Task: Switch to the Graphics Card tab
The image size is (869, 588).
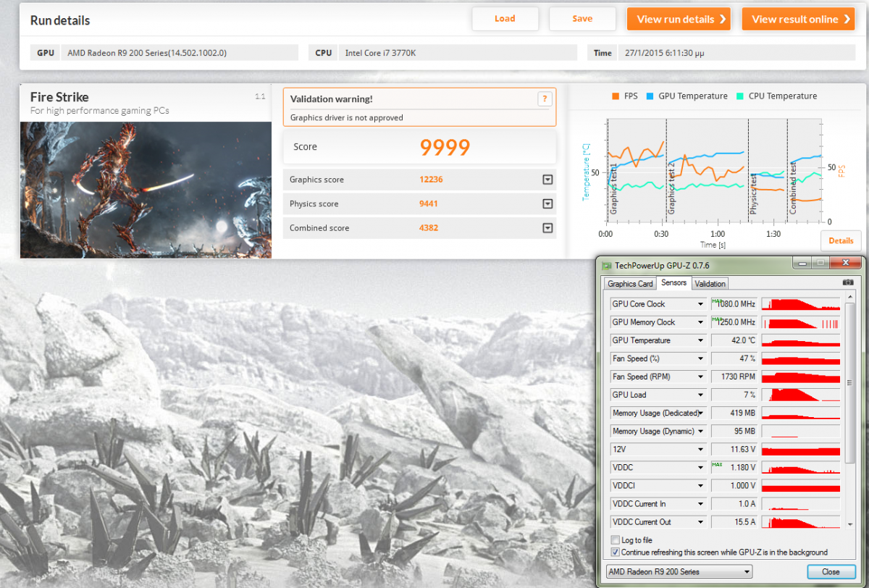Action: point(630,284)
